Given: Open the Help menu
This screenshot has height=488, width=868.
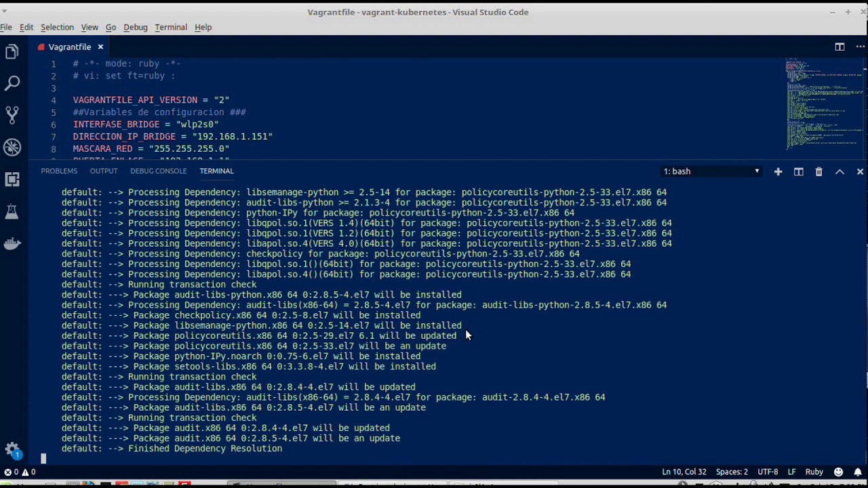Looking at the screenshot, I should point(203,27).
